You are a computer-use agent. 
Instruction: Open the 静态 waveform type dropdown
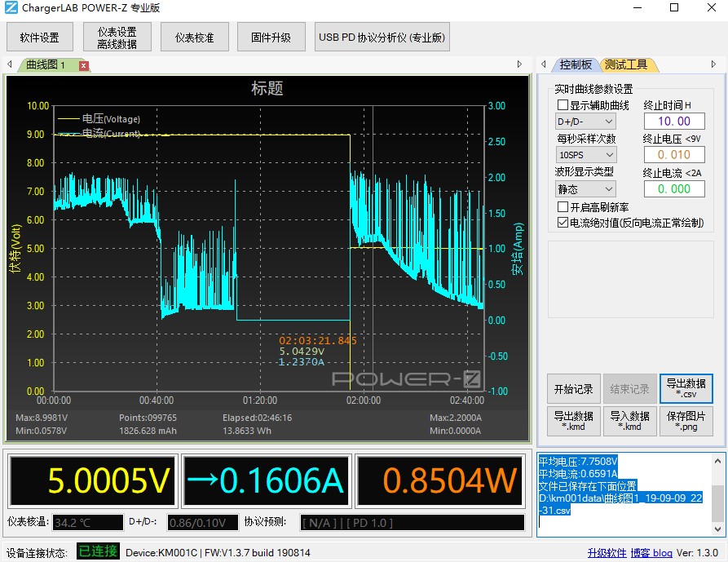pos(585,189)
